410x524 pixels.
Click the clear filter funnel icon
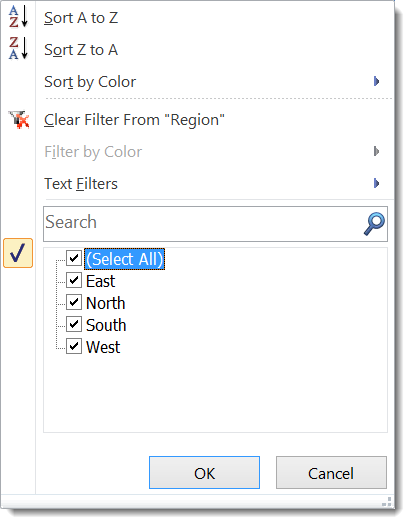[x=19, y=120]
